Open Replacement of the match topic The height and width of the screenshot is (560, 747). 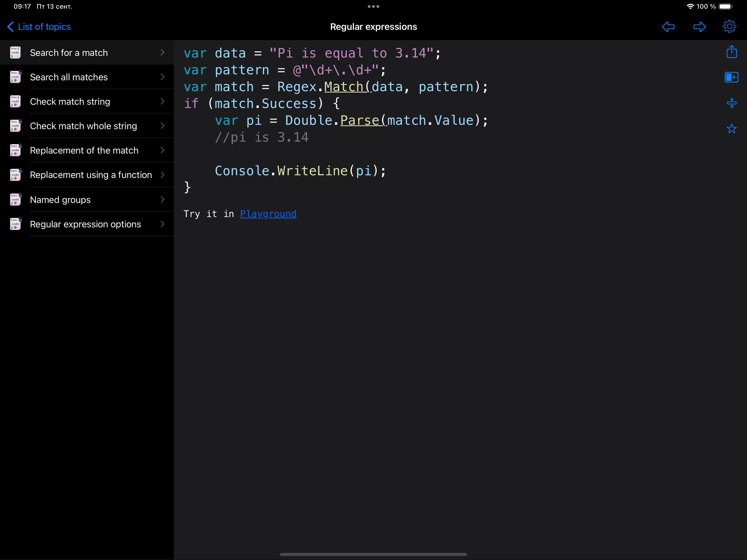[87, 150]
